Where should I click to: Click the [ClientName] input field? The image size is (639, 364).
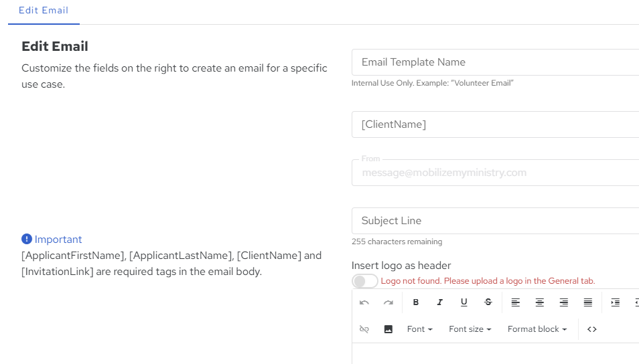(495, 124)
